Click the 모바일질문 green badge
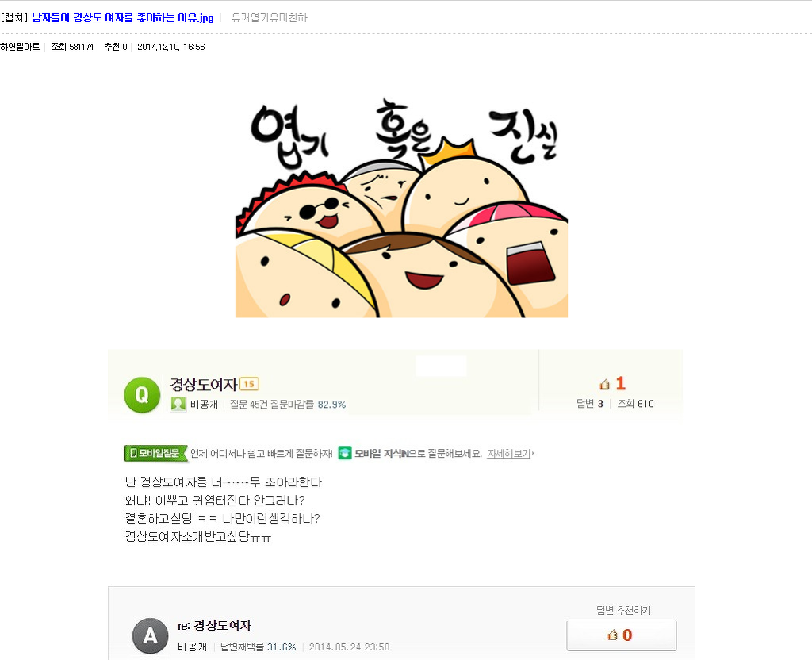Screen dimensions: 812x660 155,453
